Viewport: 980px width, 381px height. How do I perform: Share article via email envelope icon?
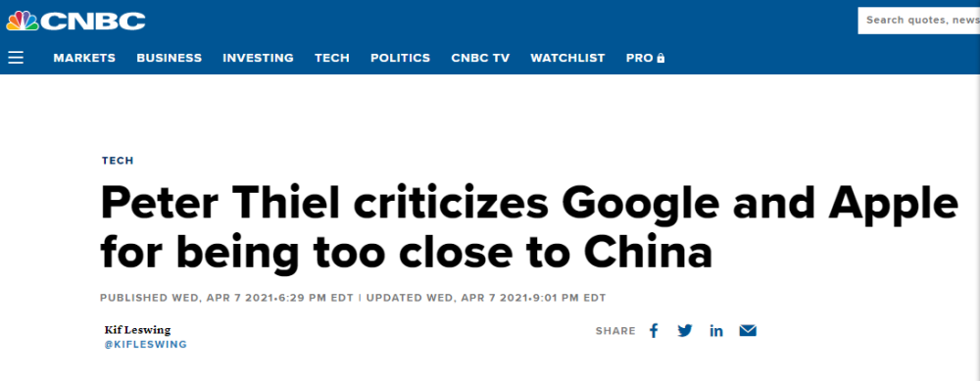[748, 330]
